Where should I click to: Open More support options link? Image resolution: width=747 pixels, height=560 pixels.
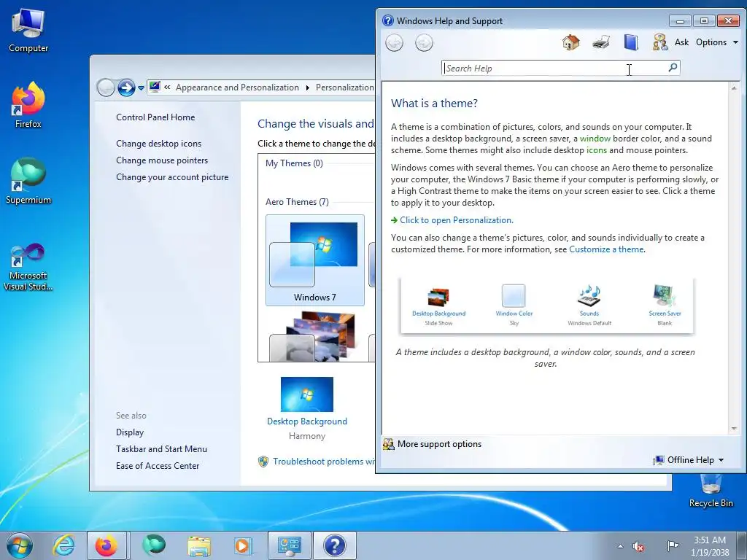pos(439,444)
